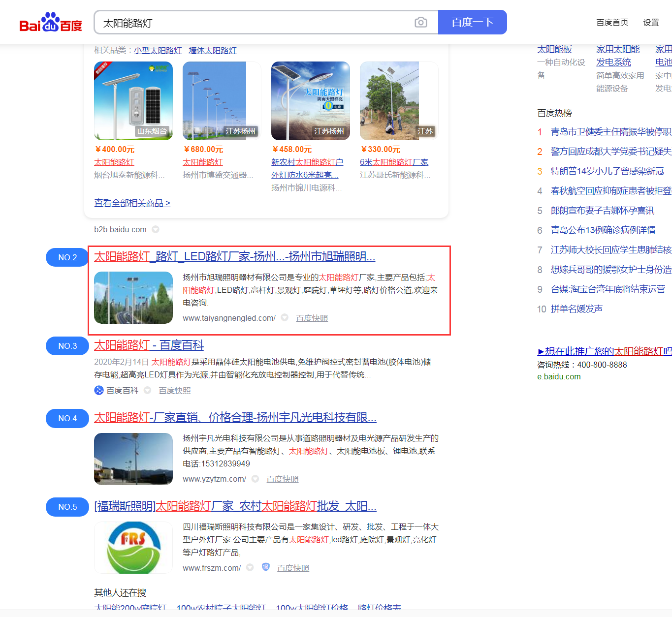Open hot topic 郎朗宣布妻子吉娜怀孕喜讯
The width and height of the screenshot is (672, 617).
click(603, 211)
